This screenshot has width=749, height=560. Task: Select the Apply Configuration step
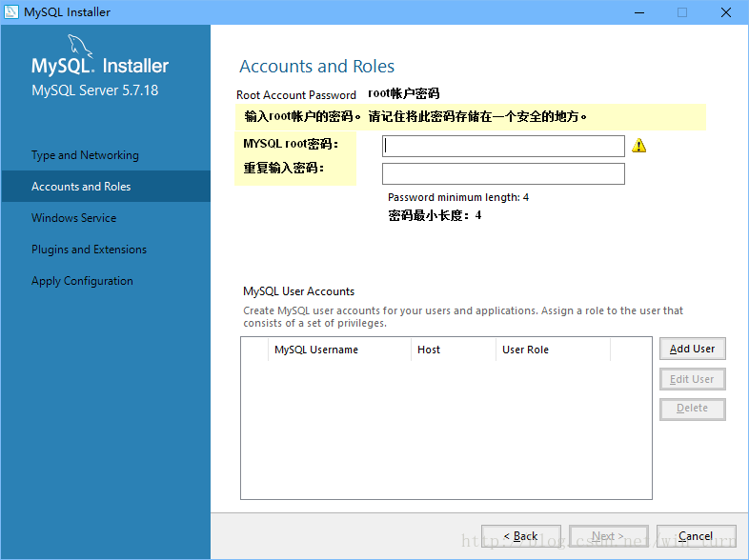click(x=82, y=281)
